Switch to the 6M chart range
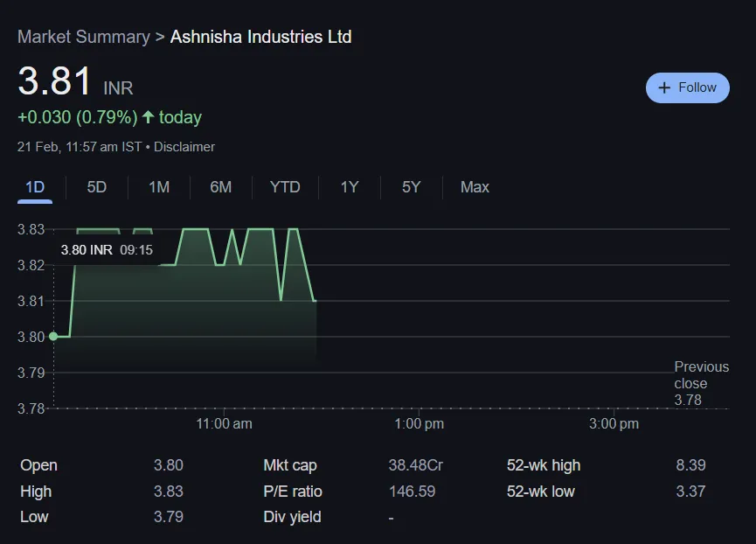This screenshot has width=756, height=544. [221, 187]
